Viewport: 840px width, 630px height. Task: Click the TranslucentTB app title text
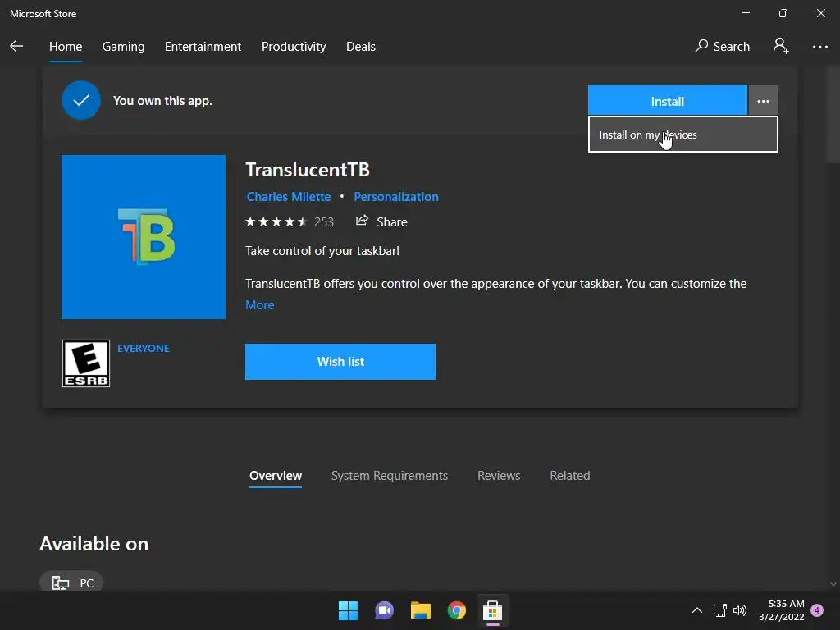click(x=308, y=170)
